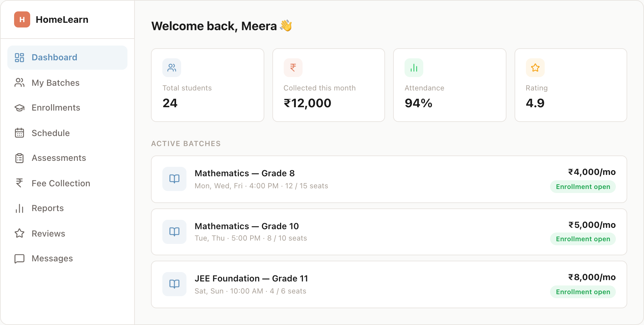This screenshot has height=325, width=644.
Task: Select the Schedule calendar icon
Action: 19,133
